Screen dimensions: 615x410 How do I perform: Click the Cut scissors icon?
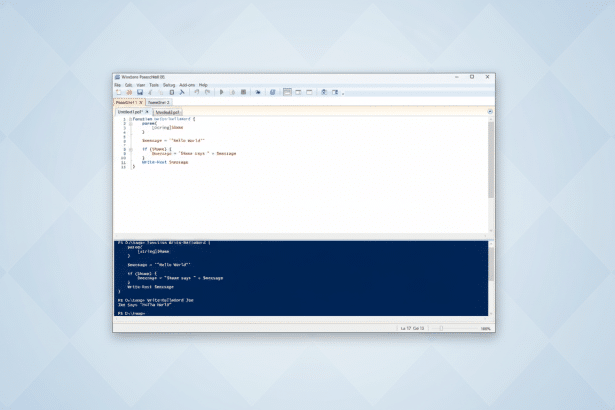coord(150,92)
